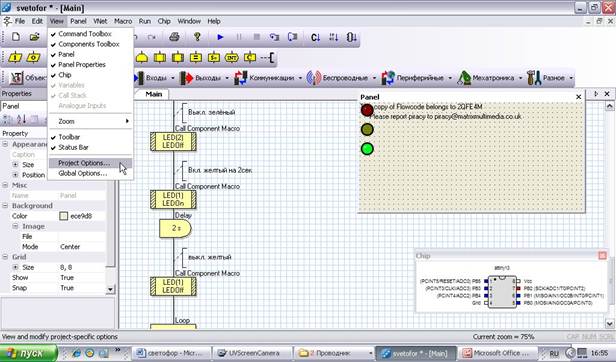
Task: Click the green LED on the Panel
Action: tap(367, 149)
